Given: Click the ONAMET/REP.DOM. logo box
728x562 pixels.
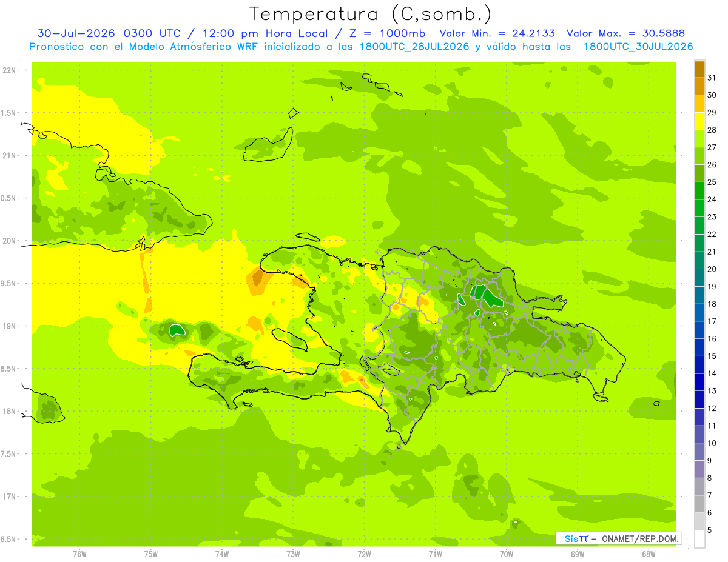Looking at the screenshot, I should click(618, 538).
